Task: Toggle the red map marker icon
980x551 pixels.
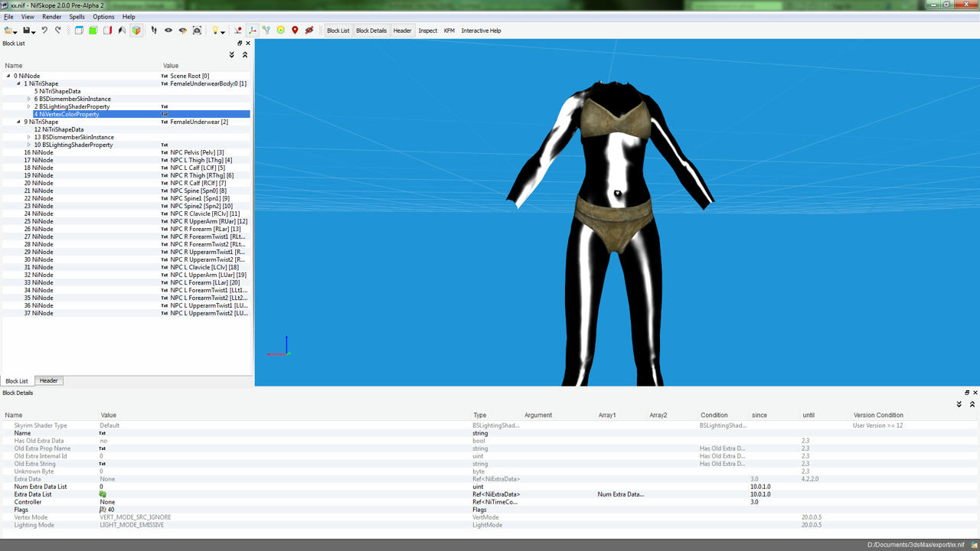Action: tap(295, 31)
